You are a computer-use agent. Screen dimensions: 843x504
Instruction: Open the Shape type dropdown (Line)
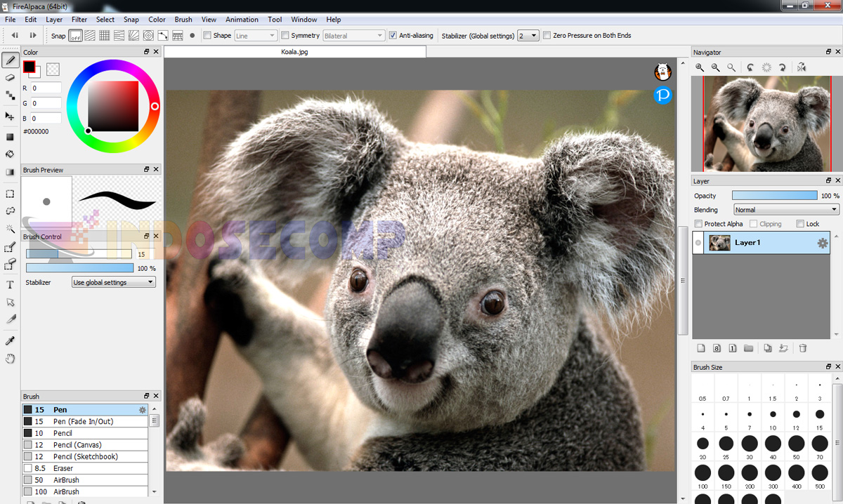tap(256, 35)
